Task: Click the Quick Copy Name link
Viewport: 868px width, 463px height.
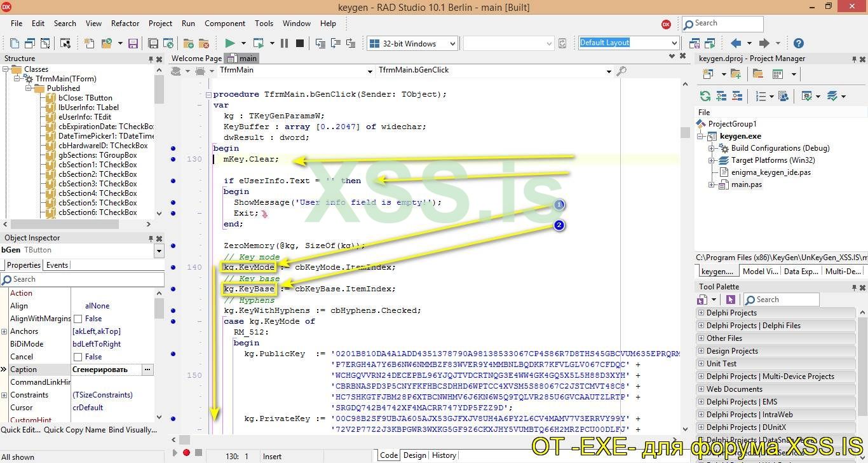Action: pos(74,430)
